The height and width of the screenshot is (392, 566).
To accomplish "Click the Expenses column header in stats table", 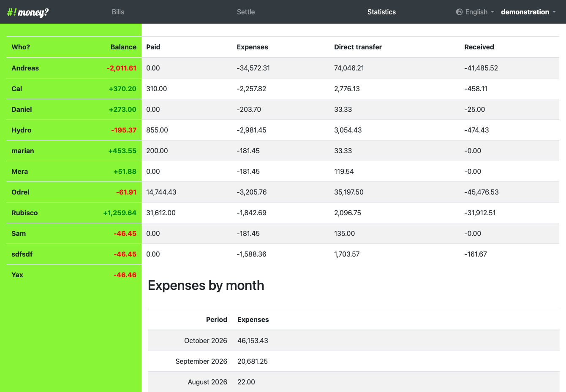I will pos(252,47).
